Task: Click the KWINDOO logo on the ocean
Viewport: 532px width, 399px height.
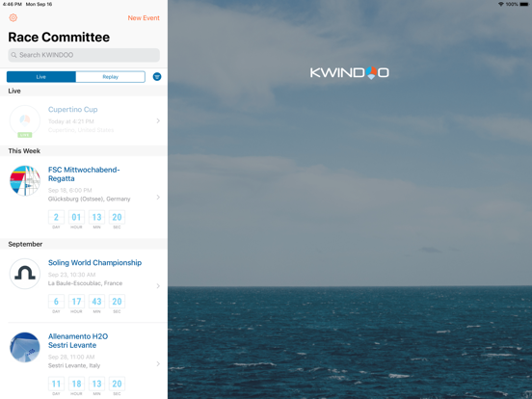Action: [x=350, y=72]
